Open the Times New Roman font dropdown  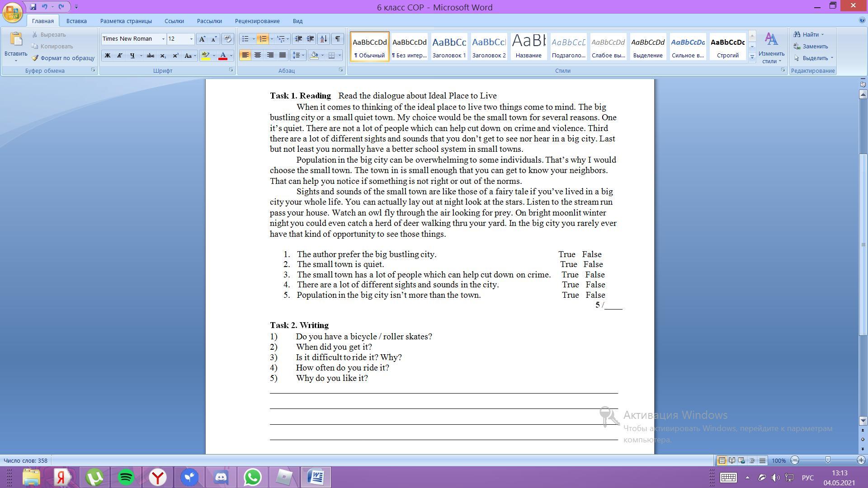coord(163,39)
